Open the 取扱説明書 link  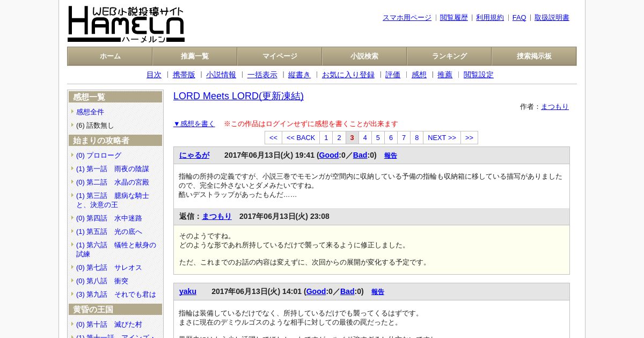coord(552,18)
